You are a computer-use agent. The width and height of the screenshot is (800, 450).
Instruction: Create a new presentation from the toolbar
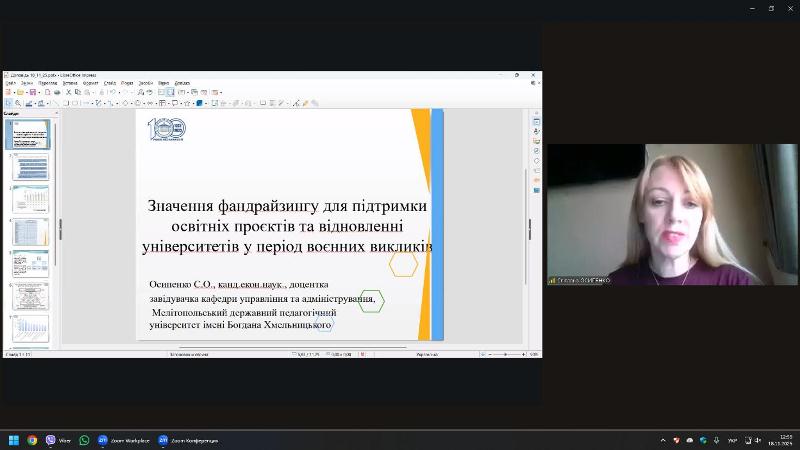point(8,92)
